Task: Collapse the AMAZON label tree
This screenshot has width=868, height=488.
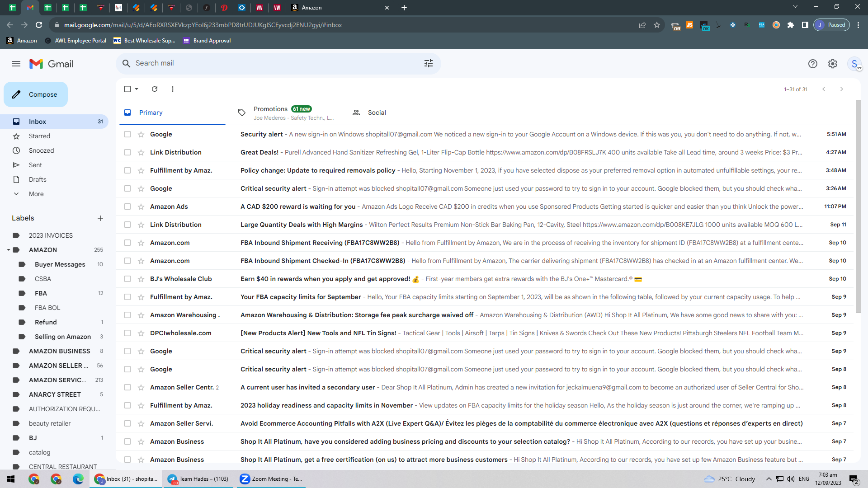Action: tap(8, 250)
